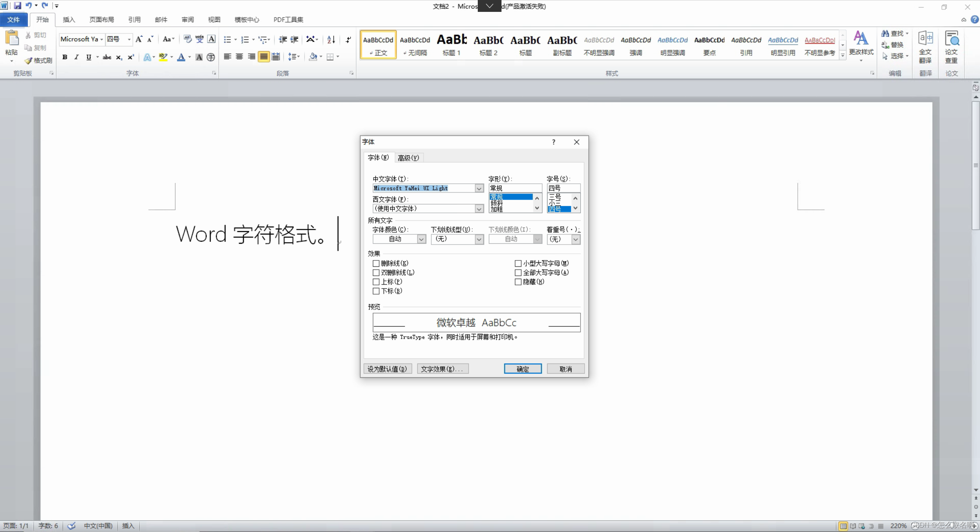Click the Center alignment icon
Screen dimensions: 980x532
[x=239, y=57]
